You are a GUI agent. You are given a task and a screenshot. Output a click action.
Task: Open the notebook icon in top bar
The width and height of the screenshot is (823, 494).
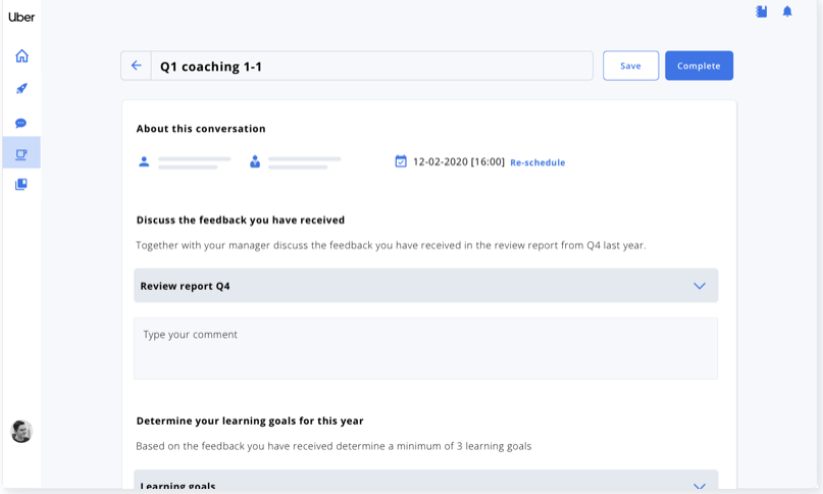pos(761,12)
